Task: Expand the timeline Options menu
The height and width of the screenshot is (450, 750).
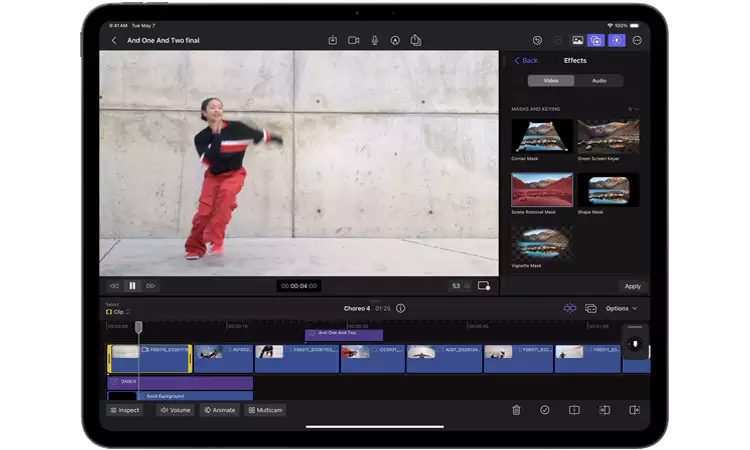Action: [621, 308]
